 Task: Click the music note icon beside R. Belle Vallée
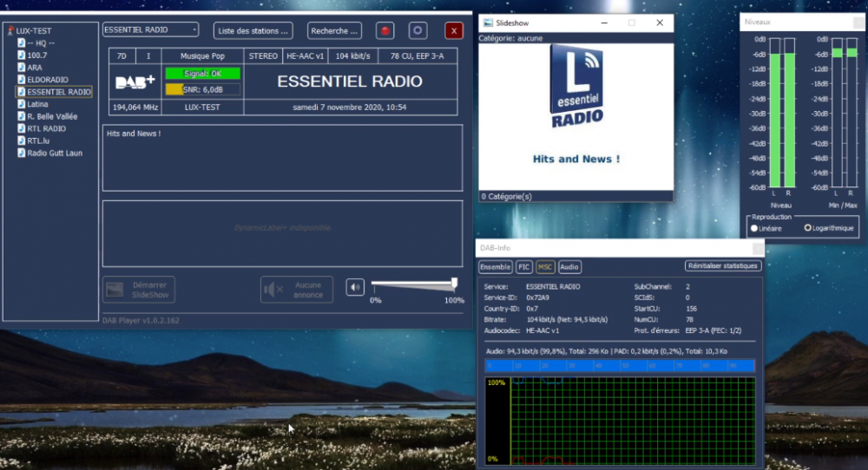pyautogui.click(x=21, y=116)
